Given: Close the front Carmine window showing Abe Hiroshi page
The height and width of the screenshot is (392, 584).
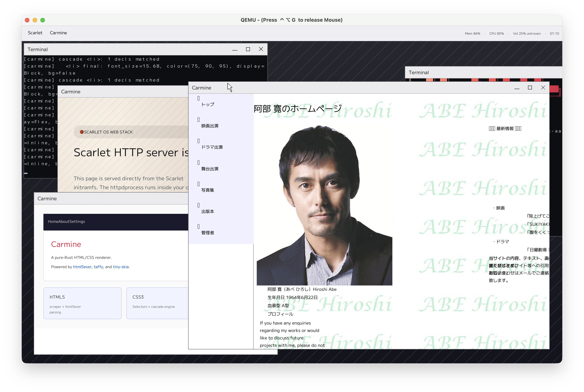Looking at the screenshot, I should click(543, 88).
